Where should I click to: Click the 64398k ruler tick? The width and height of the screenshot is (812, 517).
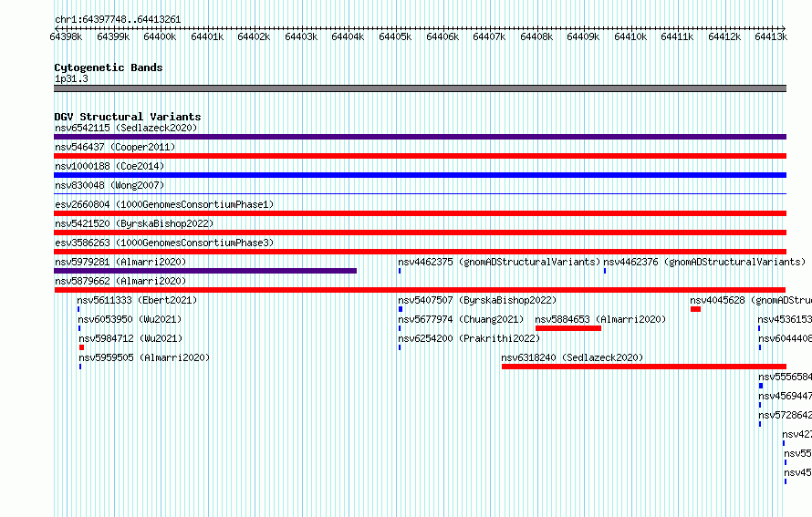click(x=66, y=36)
